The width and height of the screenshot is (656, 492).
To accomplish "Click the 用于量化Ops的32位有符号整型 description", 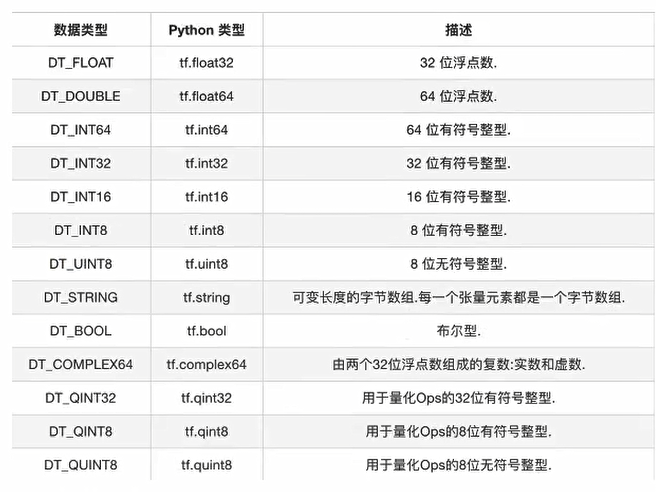I will [459, 398].
